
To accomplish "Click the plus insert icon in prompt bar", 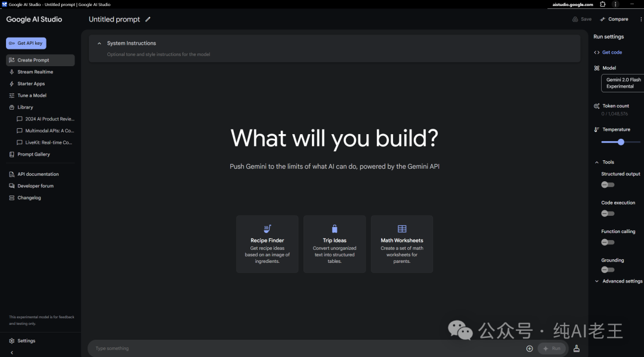I will (530, 349).
